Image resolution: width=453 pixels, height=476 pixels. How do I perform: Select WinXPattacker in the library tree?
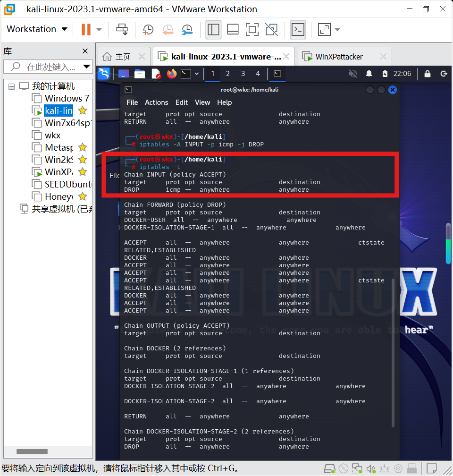pos(53,172)
